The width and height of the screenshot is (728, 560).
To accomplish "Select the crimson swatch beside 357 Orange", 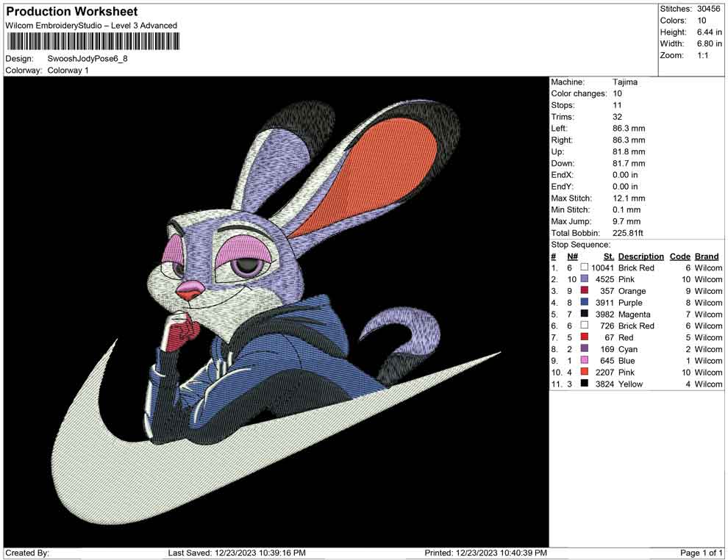I will pos(584,290).
